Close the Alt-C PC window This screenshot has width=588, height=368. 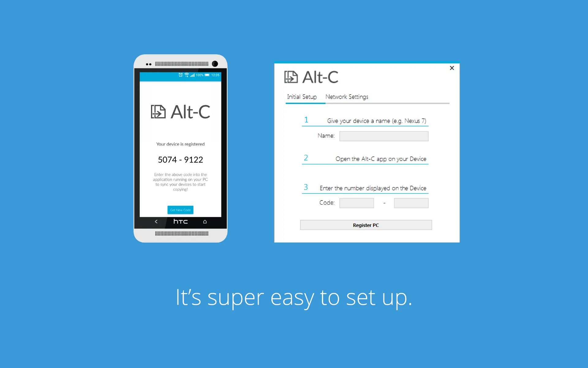452,68
